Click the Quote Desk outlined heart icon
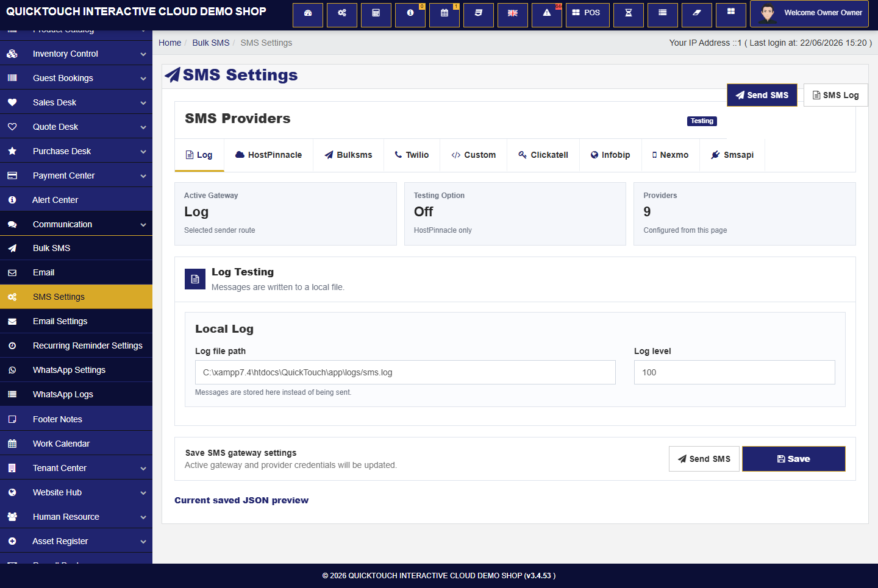878x588 pixels. [12, 127]
